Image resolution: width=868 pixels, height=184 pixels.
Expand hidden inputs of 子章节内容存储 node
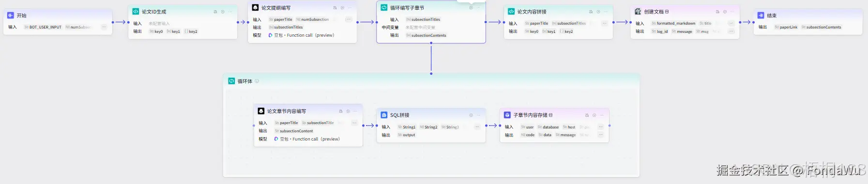point(600,127)
